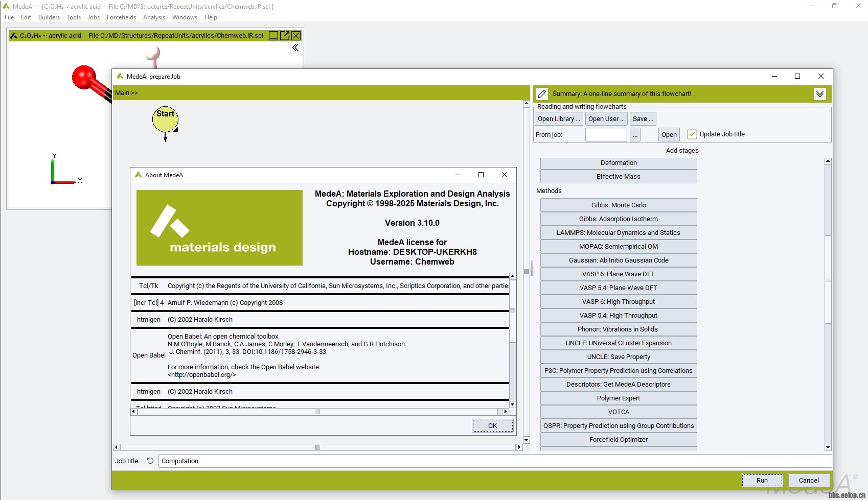Collapse the side panel with double-chevron icon
The image size is (868, 501).
point(295,48)
